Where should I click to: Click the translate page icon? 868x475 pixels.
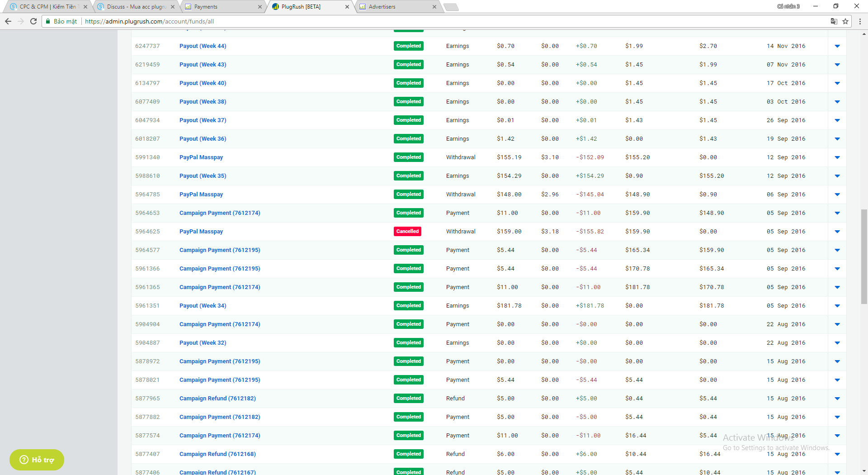(x=834, y=21)
